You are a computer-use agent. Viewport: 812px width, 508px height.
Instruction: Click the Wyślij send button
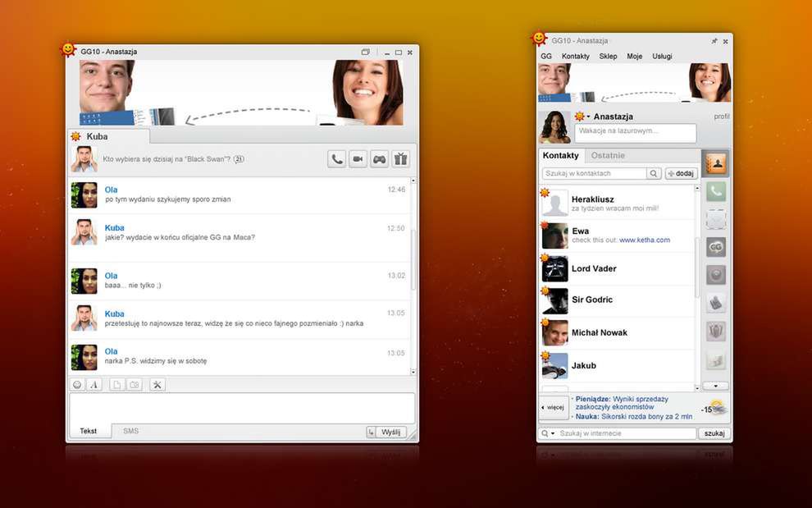[x=391, y=432]
